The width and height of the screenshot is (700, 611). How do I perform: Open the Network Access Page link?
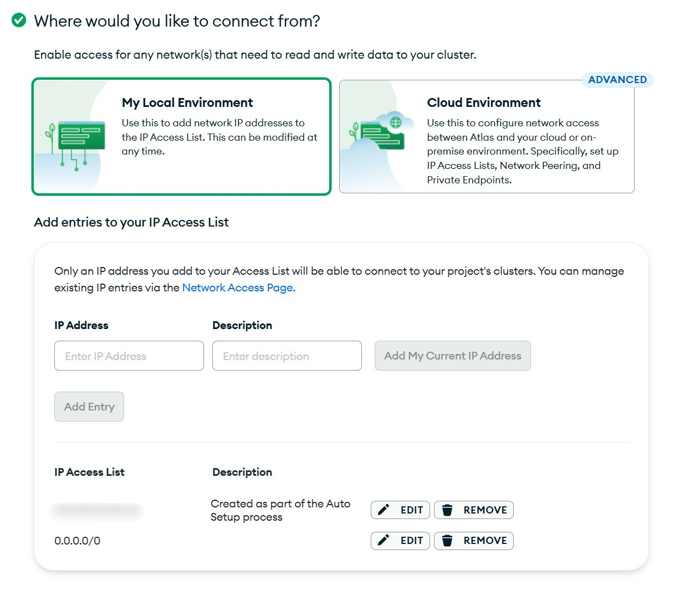click(x=238, y=287)
